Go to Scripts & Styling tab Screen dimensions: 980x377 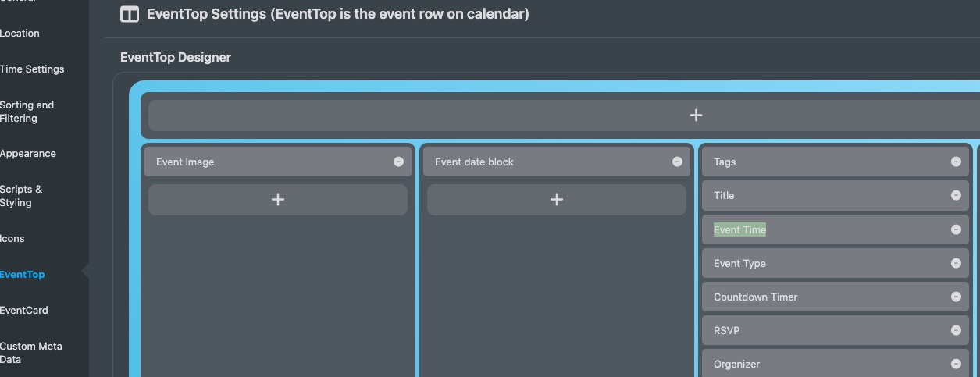click(x=22, y=196)
